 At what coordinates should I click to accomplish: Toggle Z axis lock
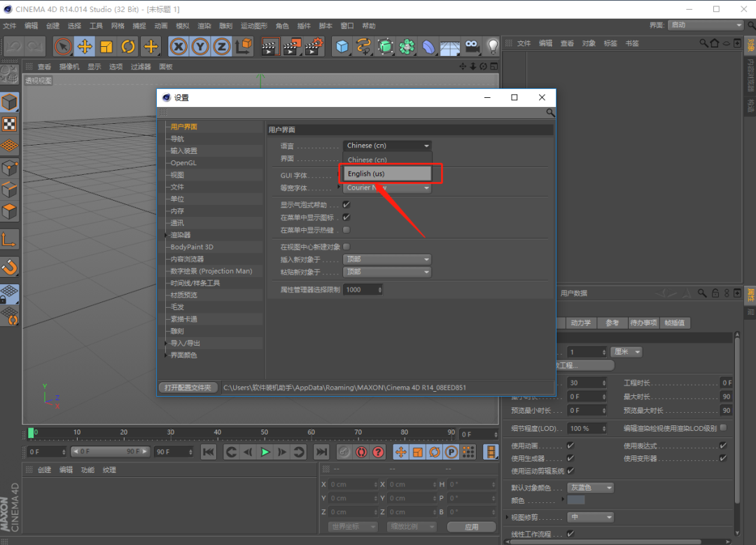222,47
